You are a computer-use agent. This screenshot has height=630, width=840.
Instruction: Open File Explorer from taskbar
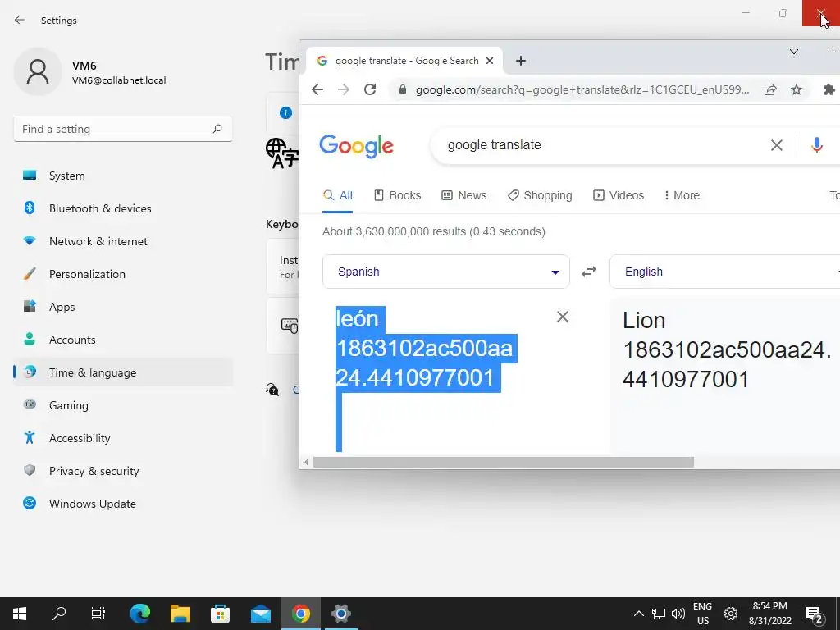tap(180, 614)
